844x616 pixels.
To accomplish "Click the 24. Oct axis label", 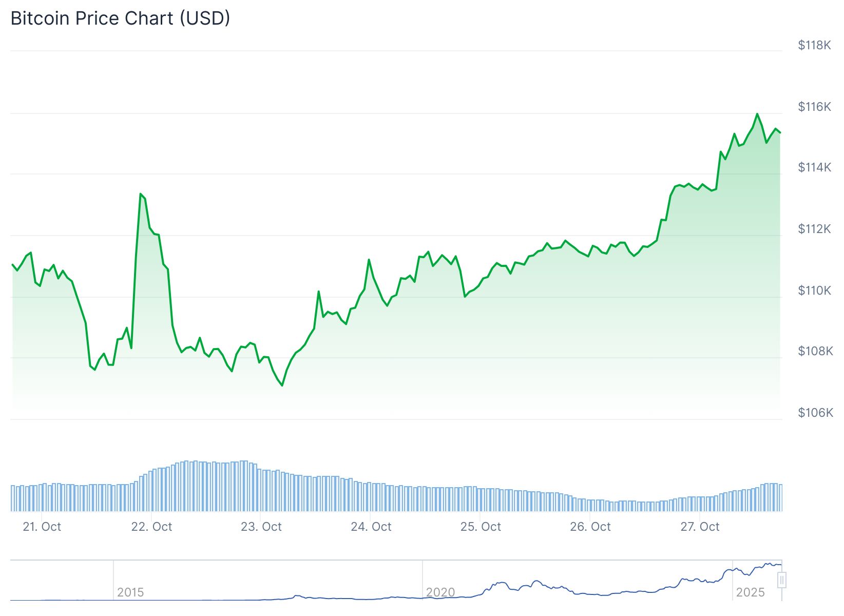I will (x=371, y=527).
